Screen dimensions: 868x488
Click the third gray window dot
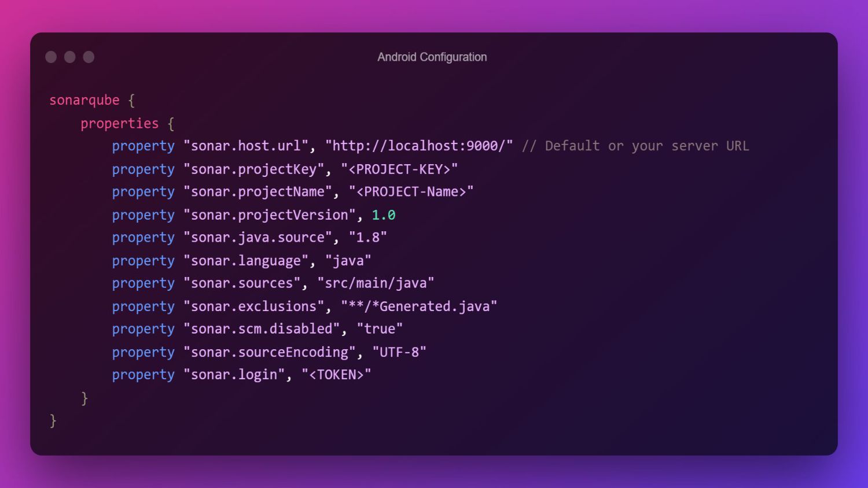pos(89,57)
